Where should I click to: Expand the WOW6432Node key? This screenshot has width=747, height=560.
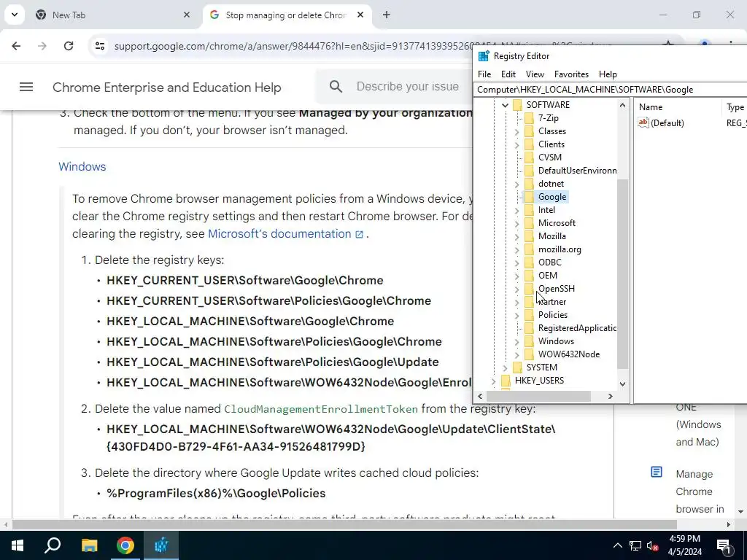[x=517, y=355]
